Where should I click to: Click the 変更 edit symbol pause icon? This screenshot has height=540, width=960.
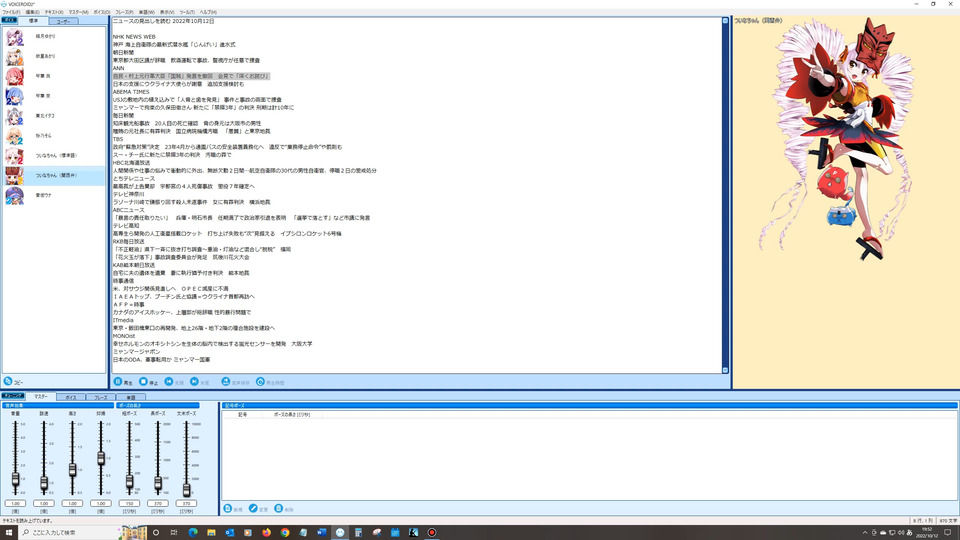tap(253, 509)
